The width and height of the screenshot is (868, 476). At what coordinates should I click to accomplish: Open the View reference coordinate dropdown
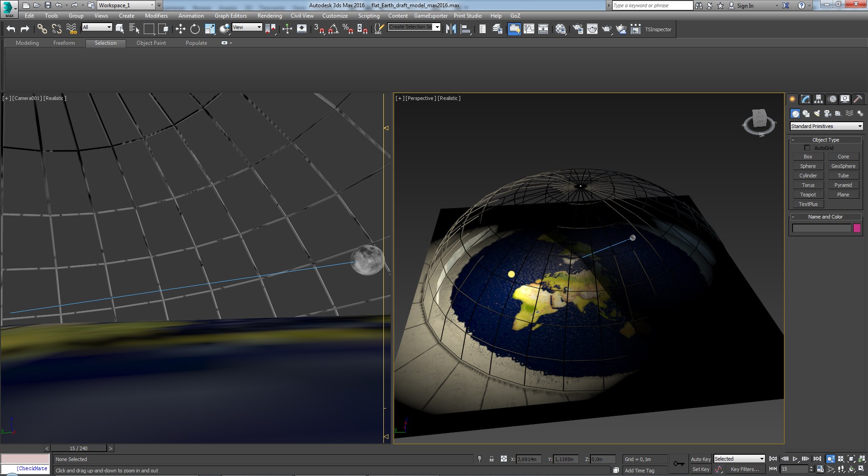247,27
